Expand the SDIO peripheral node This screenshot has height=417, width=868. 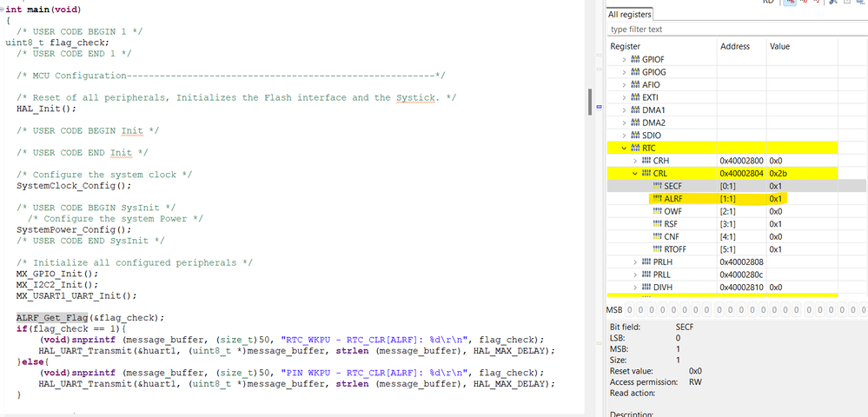click(625, 136)
